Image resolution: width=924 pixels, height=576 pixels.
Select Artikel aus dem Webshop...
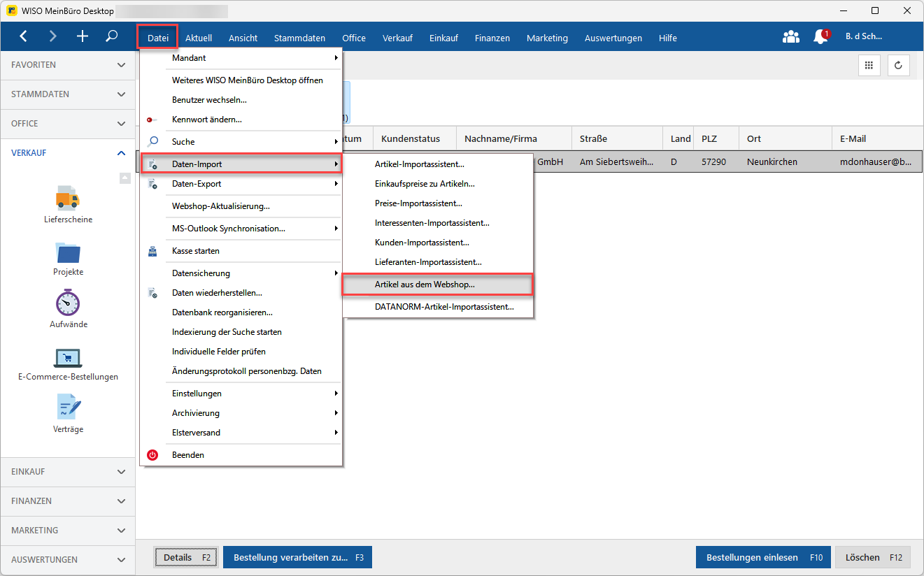click(x=437, y=285)
